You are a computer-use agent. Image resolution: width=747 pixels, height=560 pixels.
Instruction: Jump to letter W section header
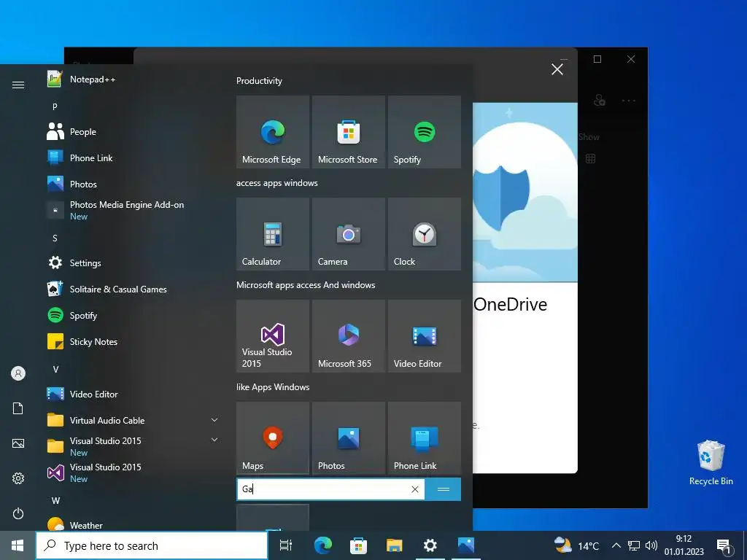(x=55, y=500)
